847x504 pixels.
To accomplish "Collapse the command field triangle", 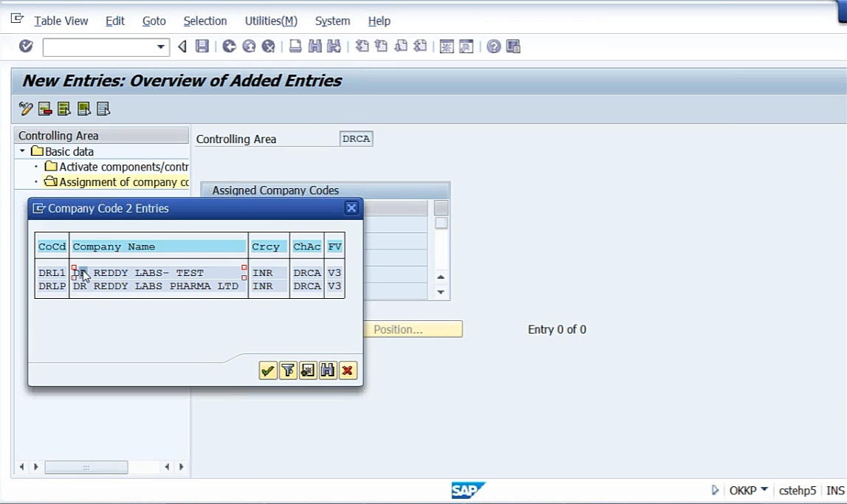I will click(182, 47).
